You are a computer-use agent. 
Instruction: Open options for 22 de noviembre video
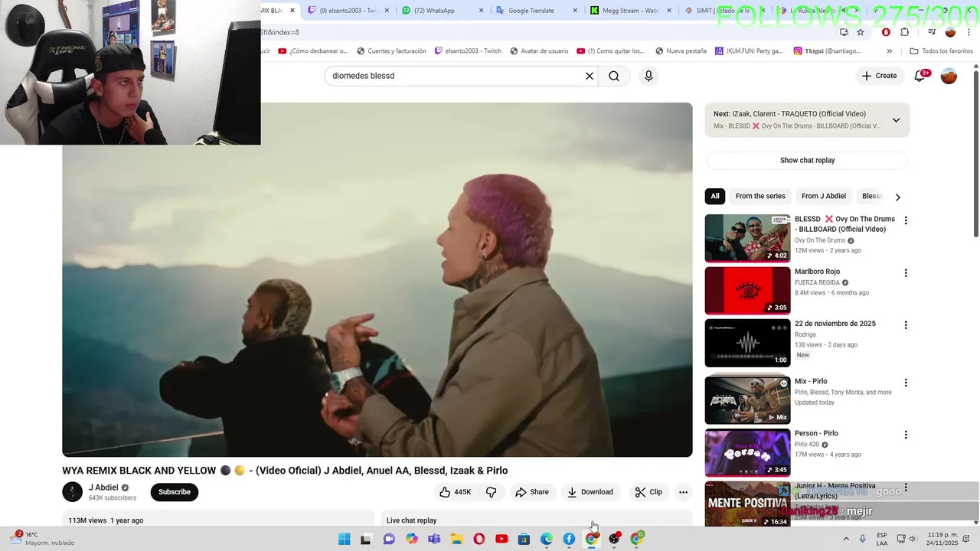coord(906,325)
